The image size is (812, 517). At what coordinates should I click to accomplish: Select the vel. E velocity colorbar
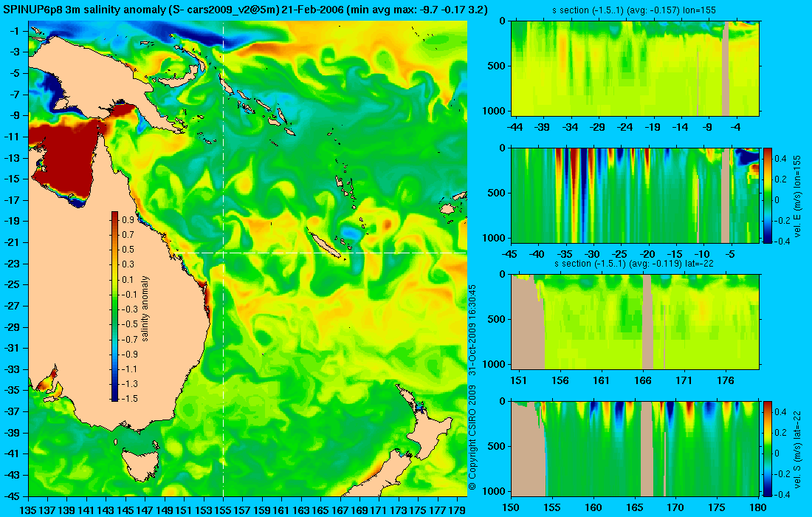click(768, 195)
